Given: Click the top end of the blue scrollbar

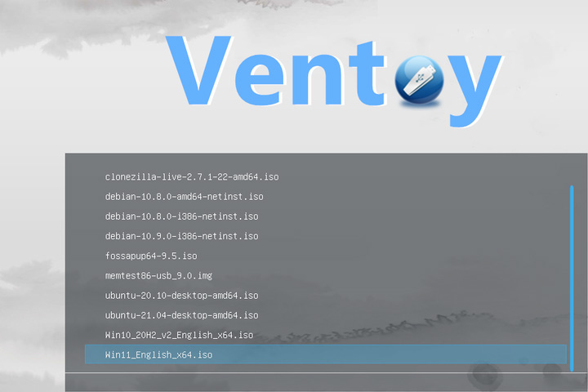Looking at the screenshot, I should 572,188.
